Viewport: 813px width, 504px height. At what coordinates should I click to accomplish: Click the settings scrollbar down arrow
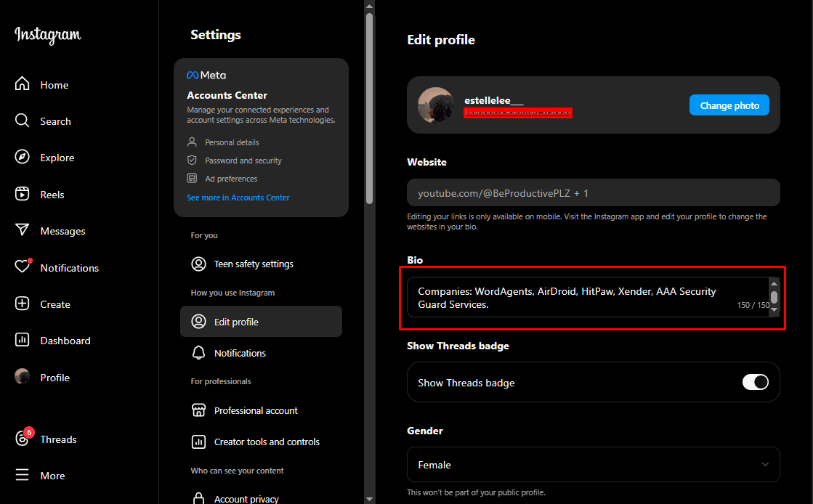coord(369,500)
